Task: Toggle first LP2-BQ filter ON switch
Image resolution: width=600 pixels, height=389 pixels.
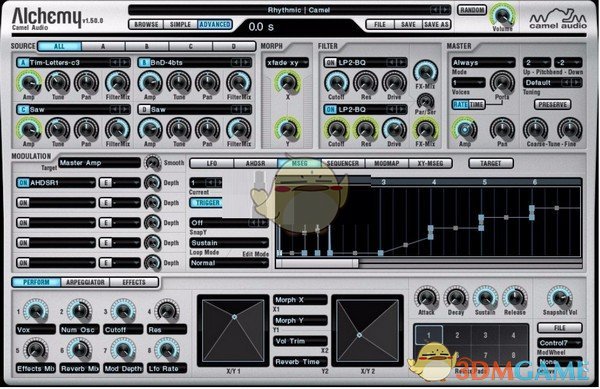Action: [331, 63]
